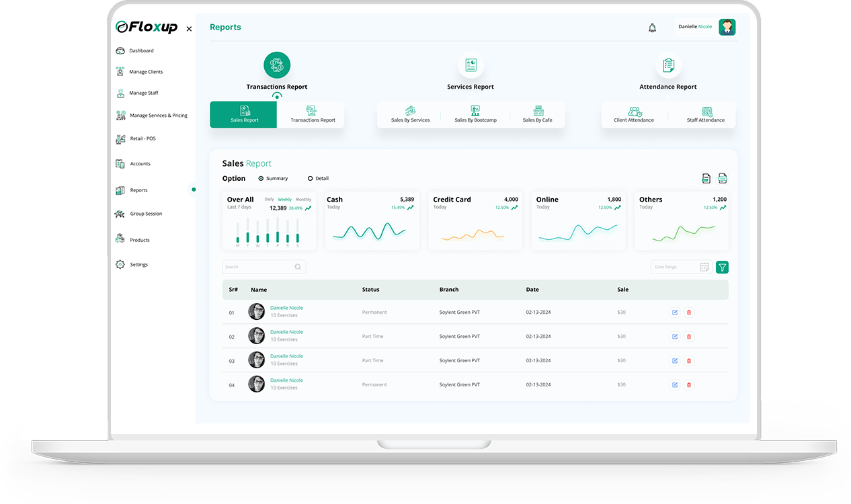Click the Services Report circular icon

coord(471,65)
